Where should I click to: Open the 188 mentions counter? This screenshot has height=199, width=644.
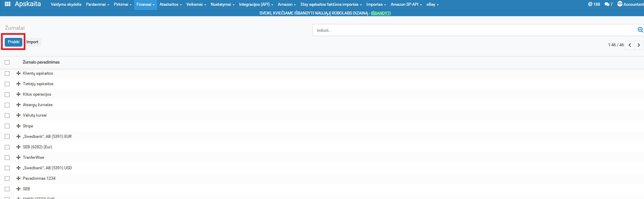pyautogui.click(x=594, y=4)
